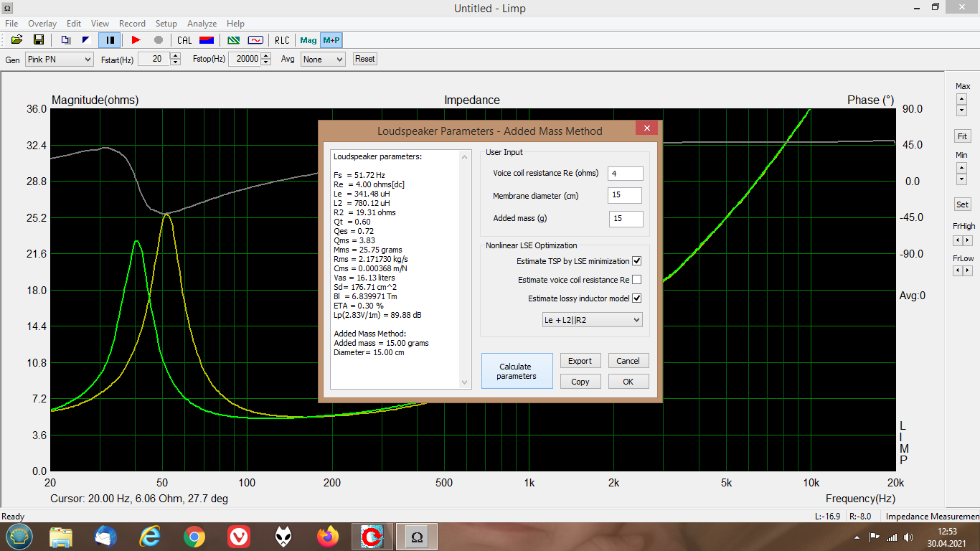Click the Fit button

click(962, 136)
